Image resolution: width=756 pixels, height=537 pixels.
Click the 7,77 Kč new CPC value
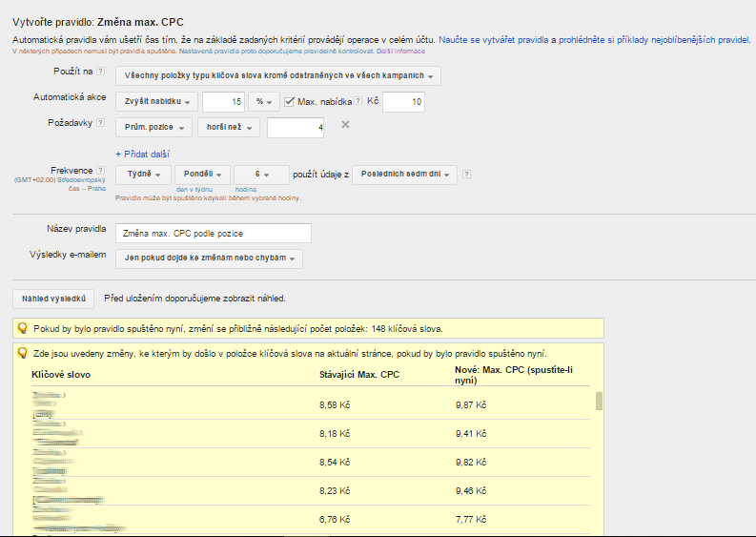[471, 519]
